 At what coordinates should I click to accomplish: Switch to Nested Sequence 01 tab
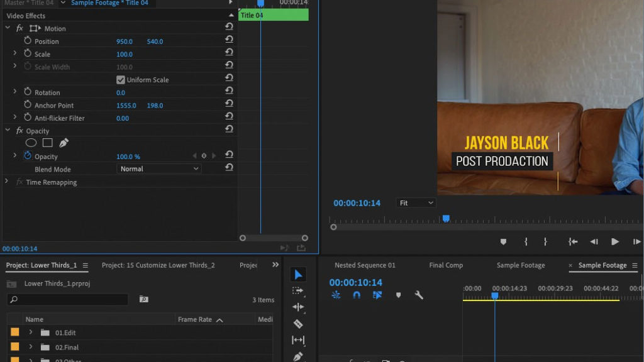click(x=365, y=265)
